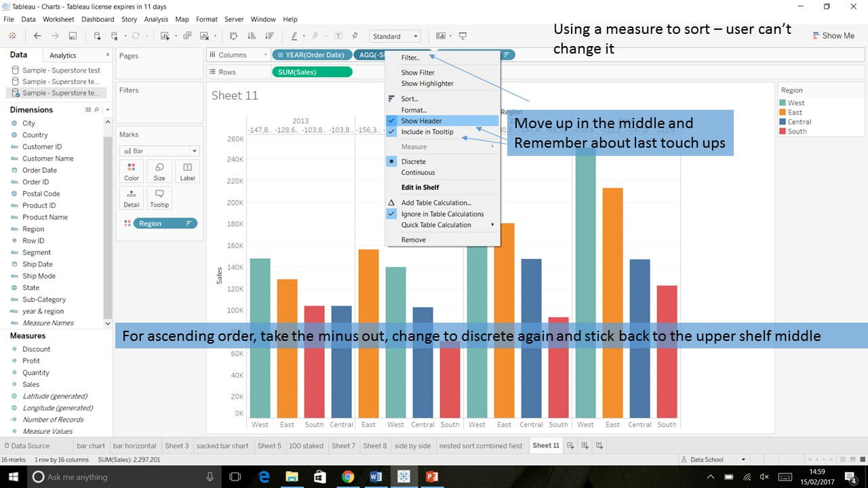Click the Sort ascending toolbar icon
The height and width of the screenshot is (488, 868).
252,36
